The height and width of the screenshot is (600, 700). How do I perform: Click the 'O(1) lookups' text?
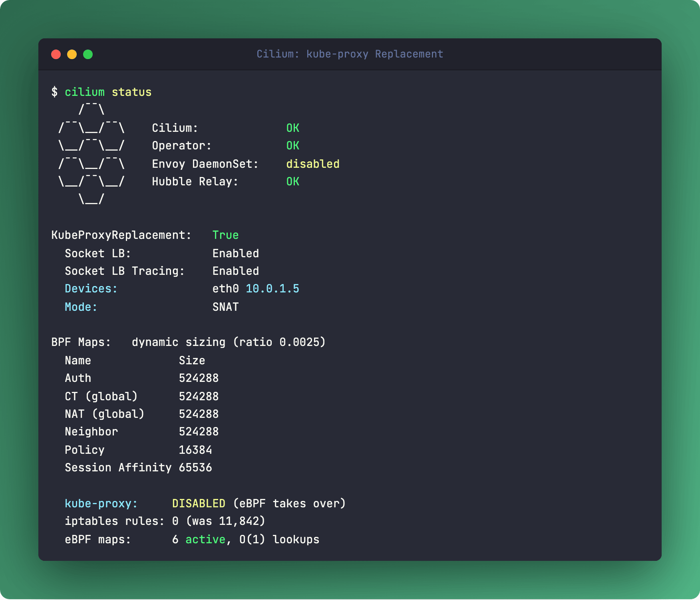point(279,540)
